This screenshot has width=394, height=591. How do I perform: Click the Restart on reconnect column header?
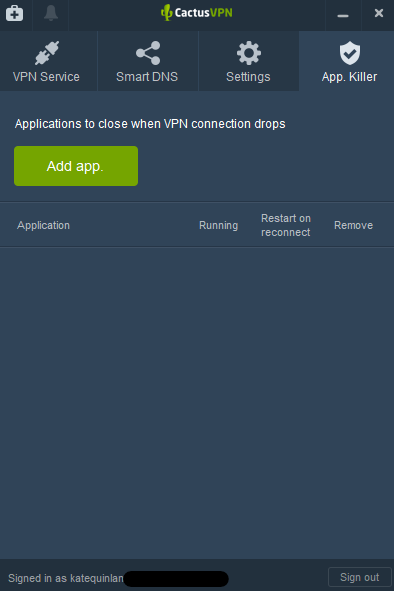click(x=286, y=225)
